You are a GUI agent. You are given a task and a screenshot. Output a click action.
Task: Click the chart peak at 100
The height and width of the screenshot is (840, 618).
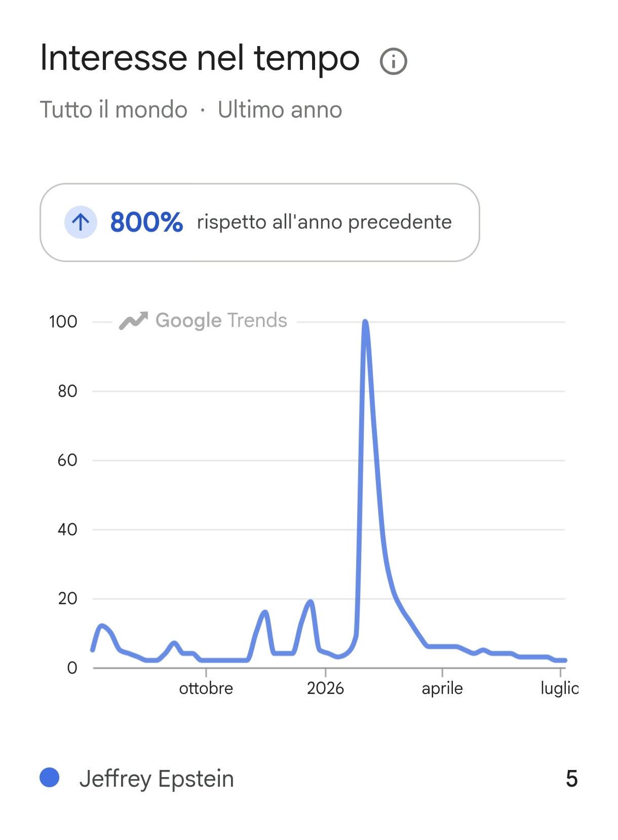coord(365,322)
